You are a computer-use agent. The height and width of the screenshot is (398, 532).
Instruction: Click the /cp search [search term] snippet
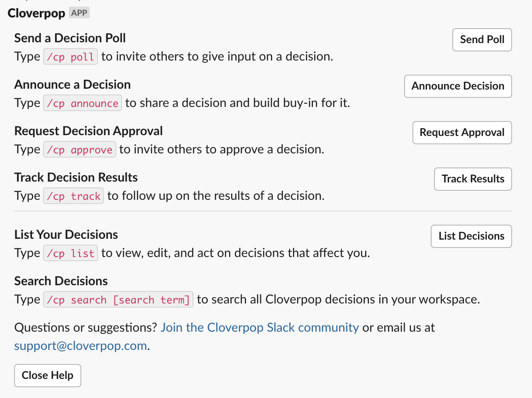pyautogui.click(x=118, y=300)
